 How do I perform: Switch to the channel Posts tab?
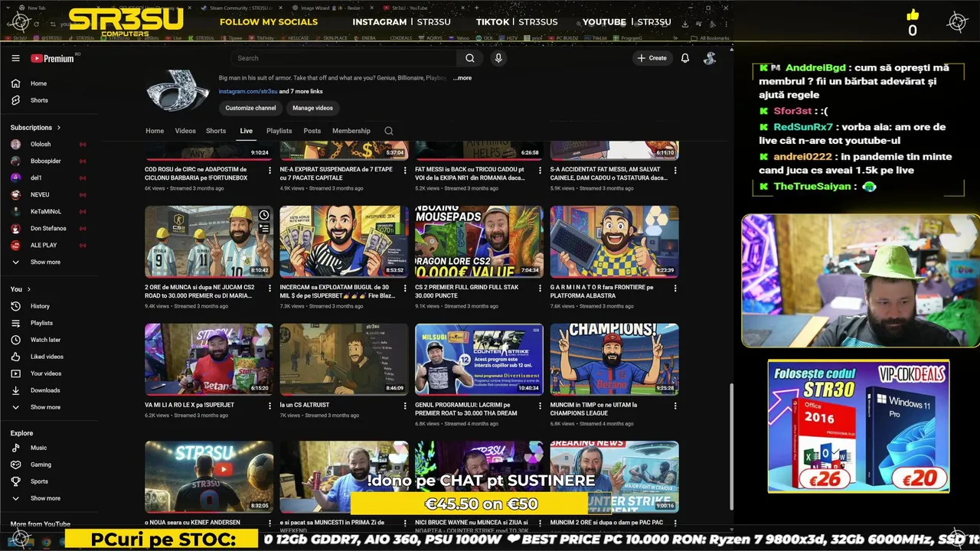click(312, 131)
